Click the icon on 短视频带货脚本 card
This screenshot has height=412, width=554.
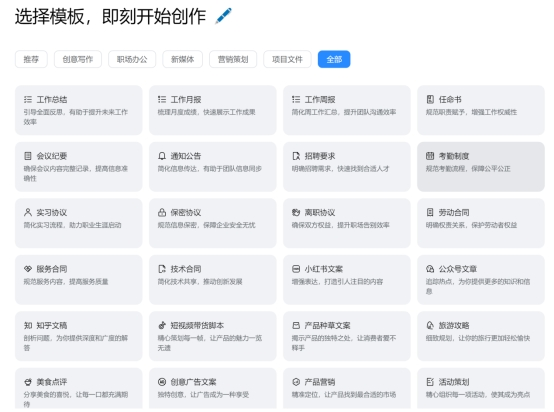coord(162,325)
